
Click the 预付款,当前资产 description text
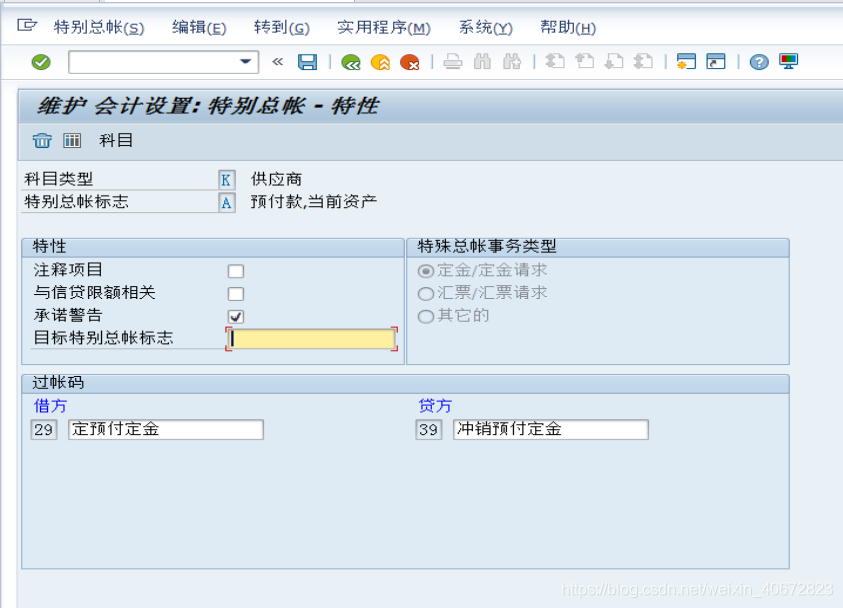(313, 202)
